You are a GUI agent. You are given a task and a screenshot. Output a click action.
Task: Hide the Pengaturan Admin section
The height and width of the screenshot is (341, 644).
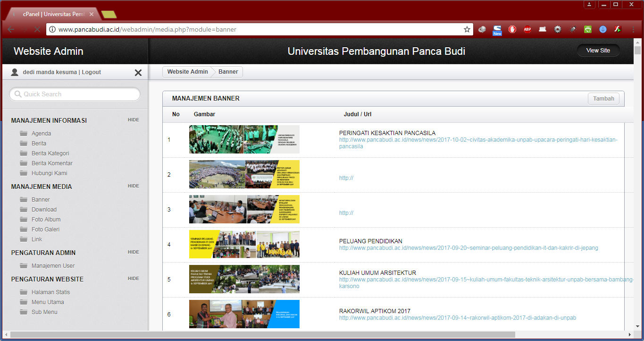point(134,252)
